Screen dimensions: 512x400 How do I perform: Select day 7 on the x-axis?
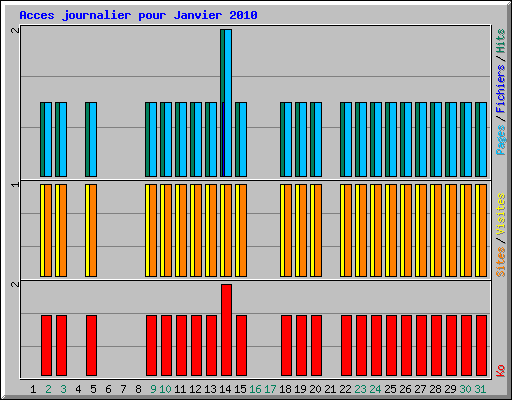coord(123,389)
